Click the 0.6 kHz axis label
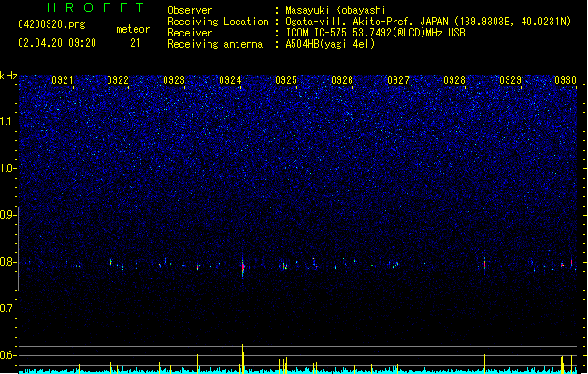The width and height of the screenshot is (588, 374). point(7,355)
